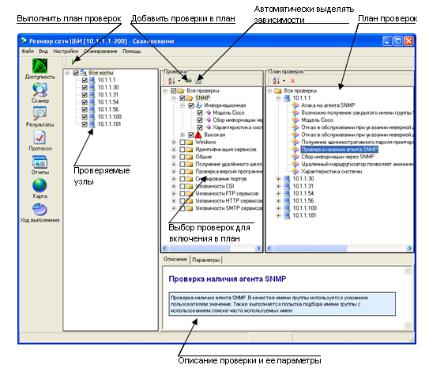Viewport: 426px width, 369px height.
Task: Uncheck the Высокая severity checkbox
Action: (191, 135)
